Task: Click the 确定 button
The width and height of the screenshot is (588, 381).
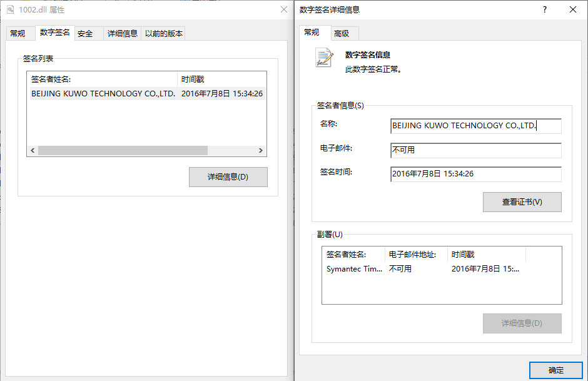Action: coord(555,370)
